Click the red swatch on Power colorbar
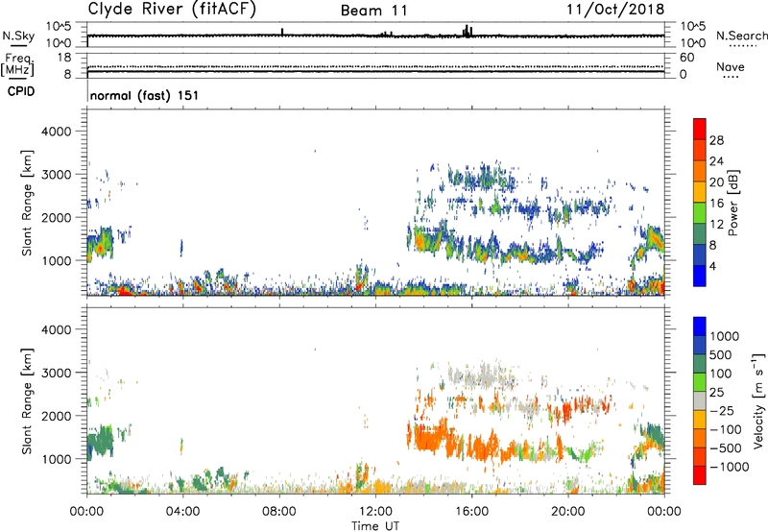 [700, 129]
